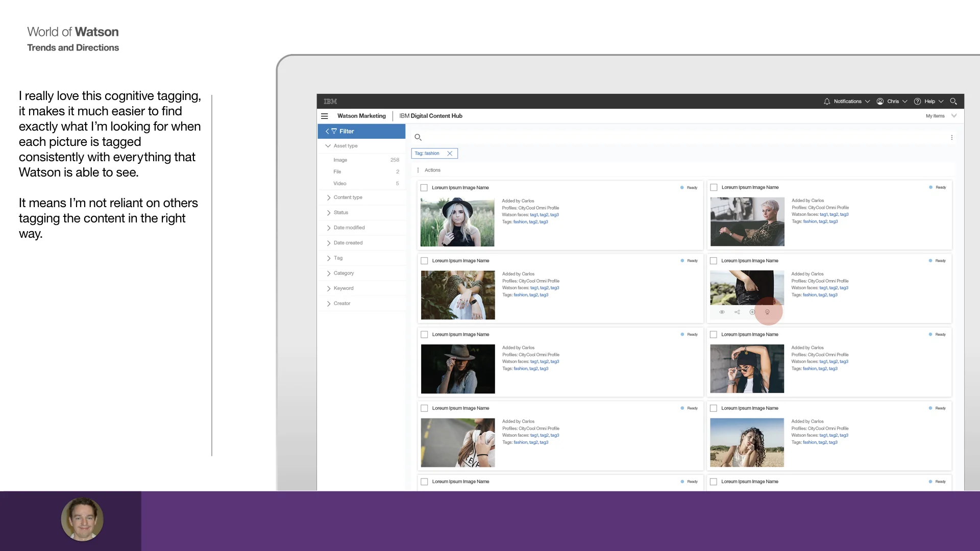Select checkbox of top-right image card
Viewport: 980px width, 551px height.
[x=714, y=187]
